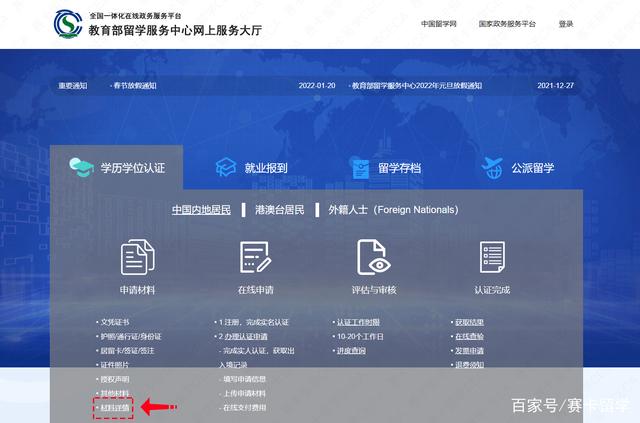Open the 认证工作时限 link
The height and width of the screenshot is (423, 640).
pyautogui.click(x=358, y=322)
